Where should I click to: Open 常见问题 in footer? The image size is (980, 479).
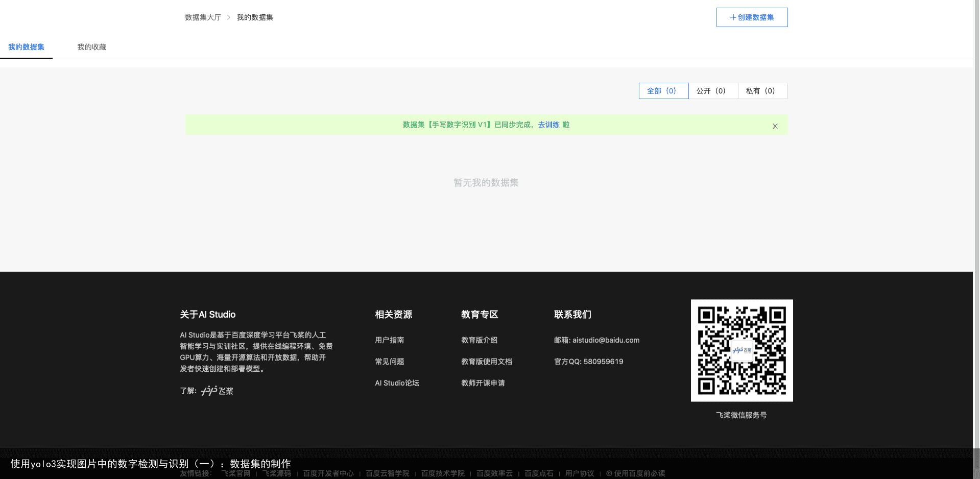(389, 362)
